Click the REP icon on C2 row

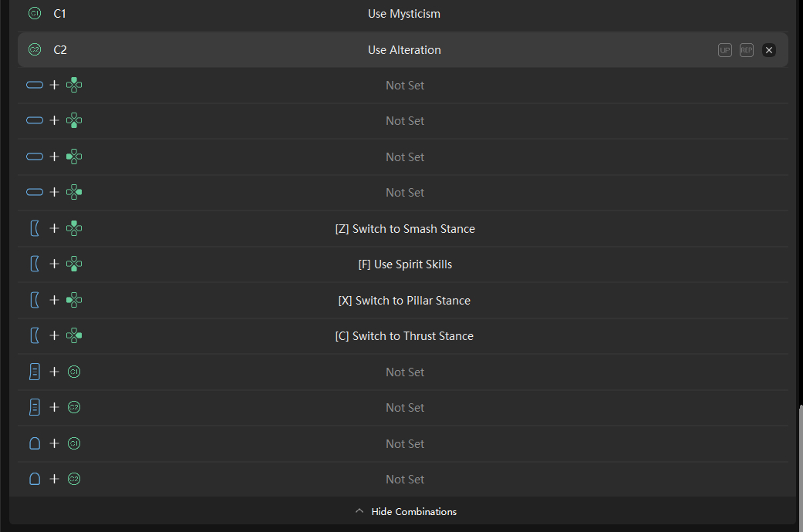747,50
